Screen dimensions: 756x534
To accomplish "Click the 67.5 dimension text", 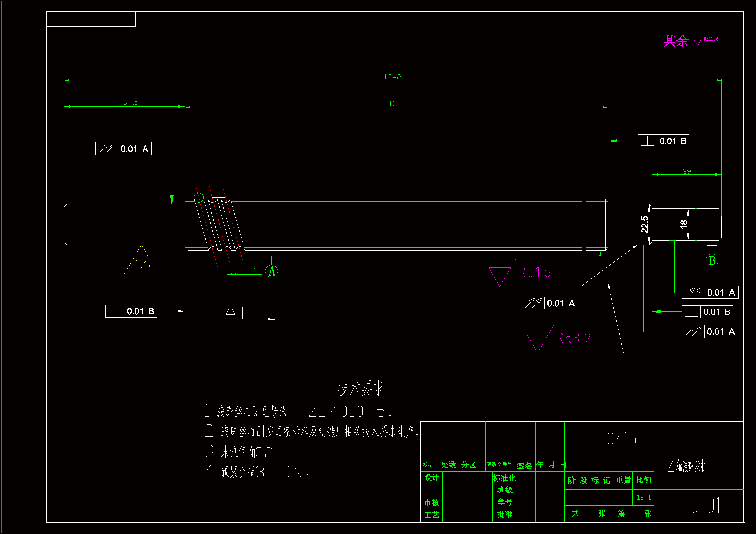I will click(x=131, y=102).
